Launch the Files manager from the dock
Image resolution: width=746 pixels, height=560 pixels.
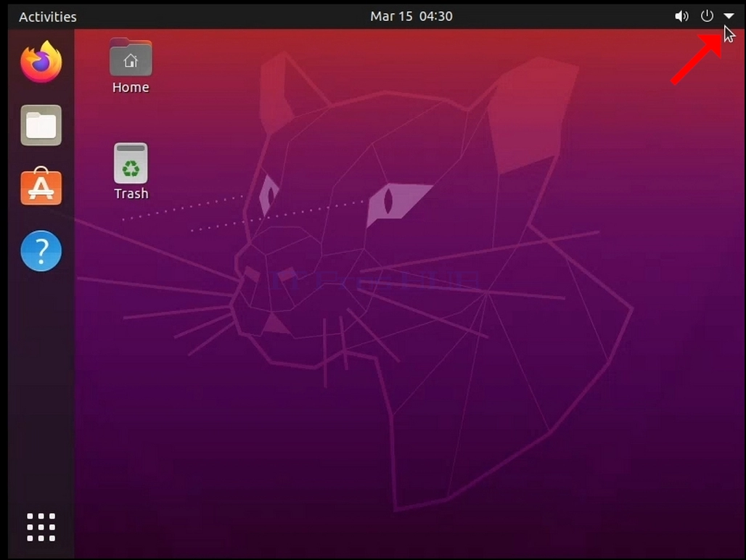tap(41, 125)
